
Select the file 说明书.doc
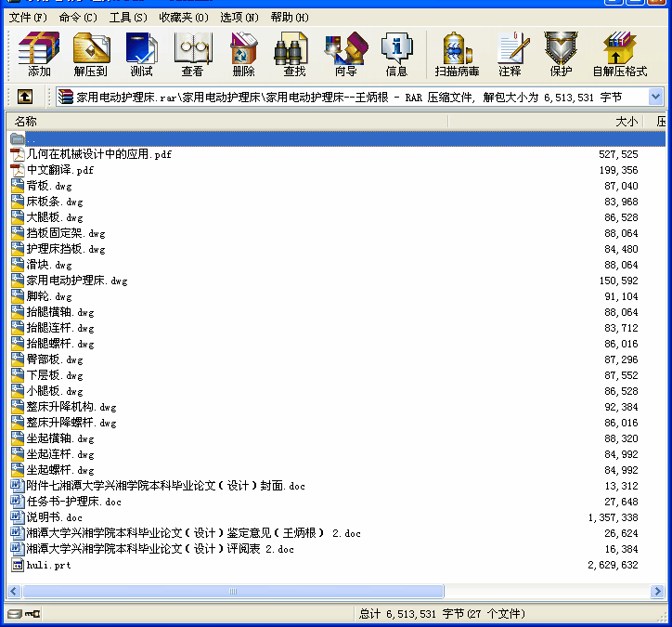[54, 517]
